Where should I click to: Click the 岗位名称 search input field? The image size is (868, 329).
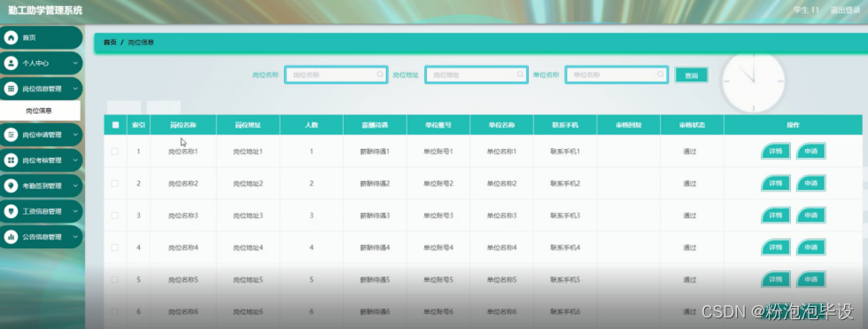(336, 74)
